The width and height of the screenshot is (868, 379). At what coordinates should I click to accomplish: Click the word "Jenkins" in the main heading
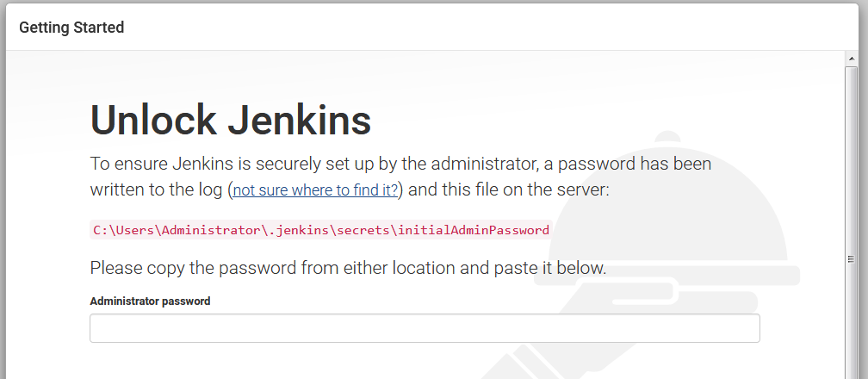click(300, 120)
